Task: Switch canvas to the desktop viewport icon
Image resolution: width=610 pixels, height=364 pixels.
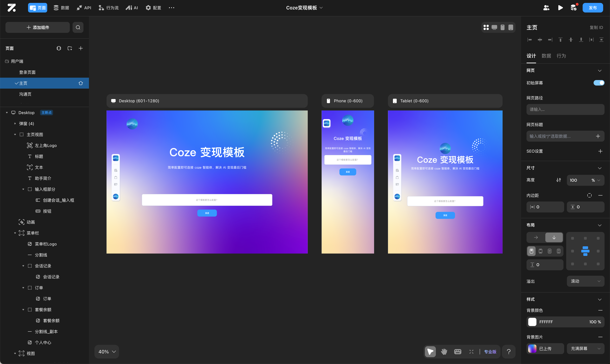Action: tap(494, 27)
